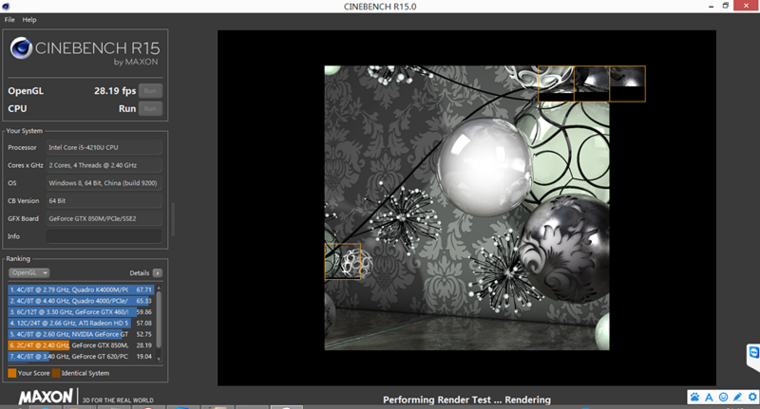
Task: Click the paw icon in floating toolbar
Action: click(x=695, y=397)
